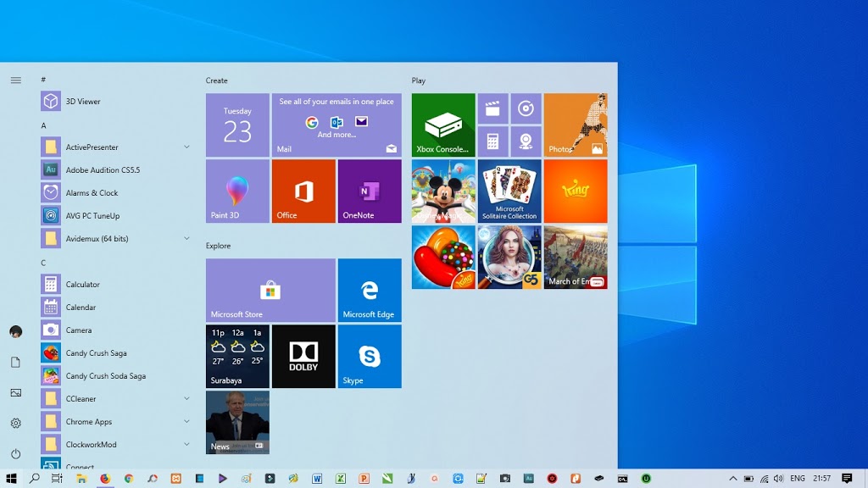The width and height of the screenshot is (868, 488).
Task: Expand the ClockworkMod folder chevron
Action: (x=186, y=444)
